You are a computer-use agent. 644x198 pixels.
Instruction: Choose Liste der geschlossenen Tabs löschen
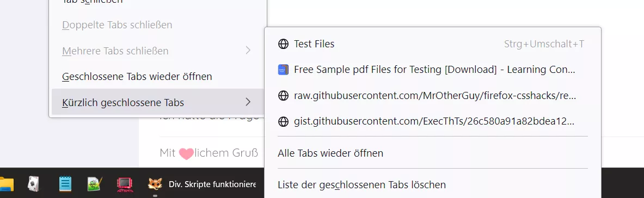click(433, 185)
